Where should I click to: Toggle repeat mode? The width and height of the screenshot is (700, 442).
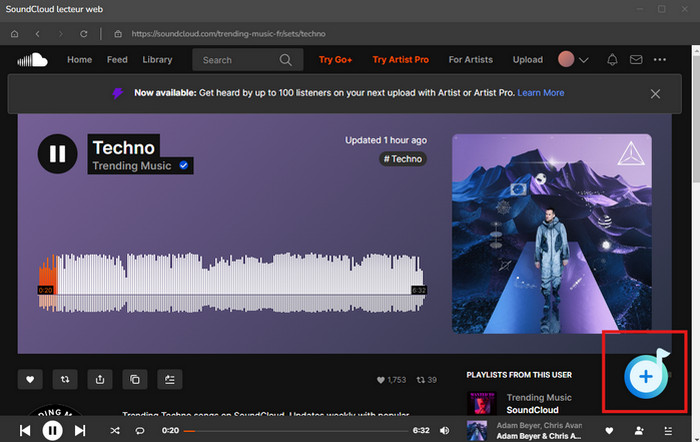[140, 431]
